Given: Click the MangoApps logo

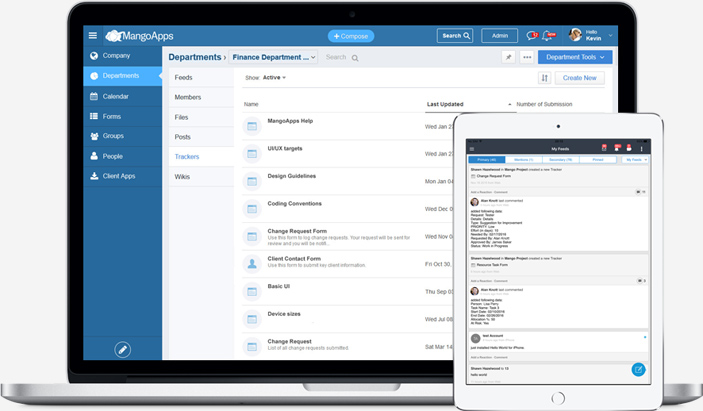Looking at the screenshot, I should 139,36.
